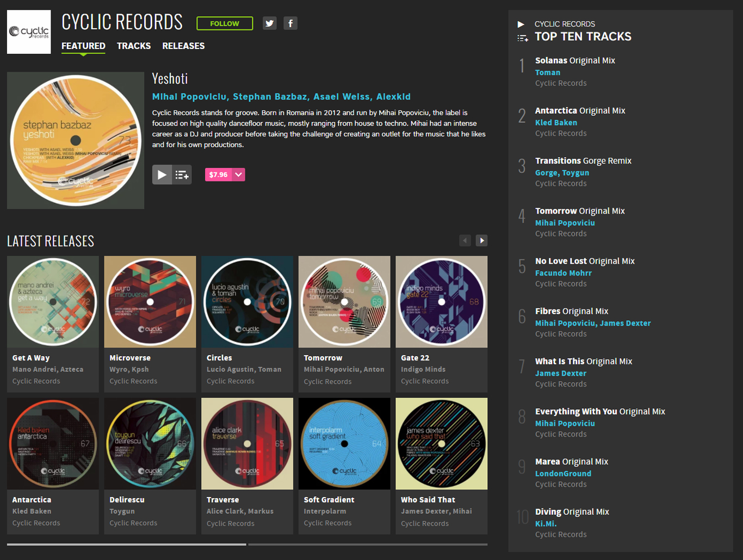Screen dimensions: 743x560
Task: Open the Soft Gradient release artwork
Action: click(x=344, y=444)
